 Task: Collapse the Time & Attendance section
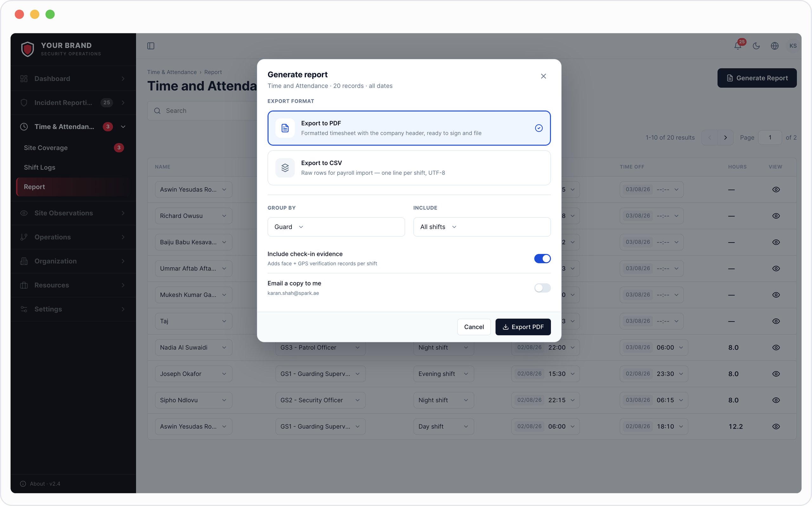[73, 126]
